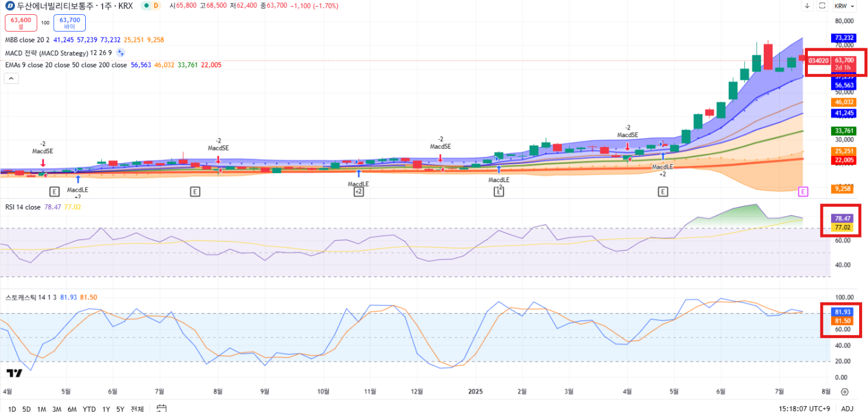This screenshot has width=868, height=412.
Task: Click the MacdSE signal label above 12월
Action: point(440,146)
